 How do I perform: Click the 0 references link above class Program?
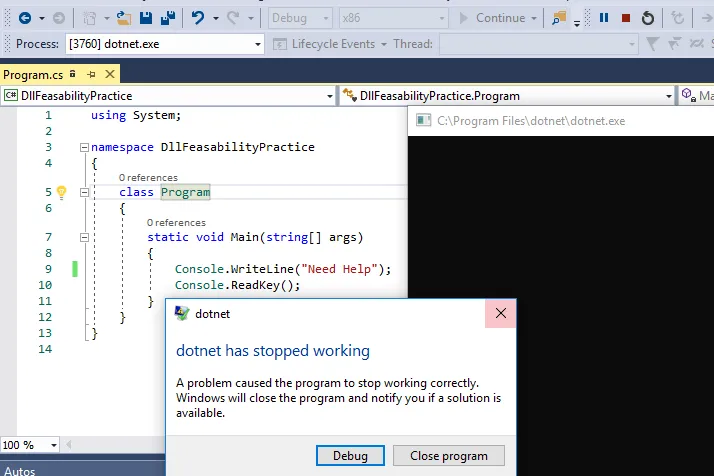click(148, 178)
